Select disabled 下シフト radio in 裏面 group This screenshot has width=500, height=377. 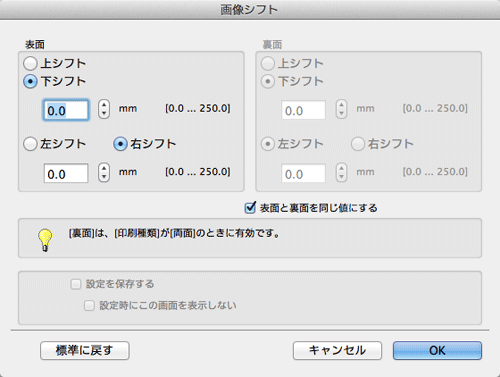coord(268,81)
